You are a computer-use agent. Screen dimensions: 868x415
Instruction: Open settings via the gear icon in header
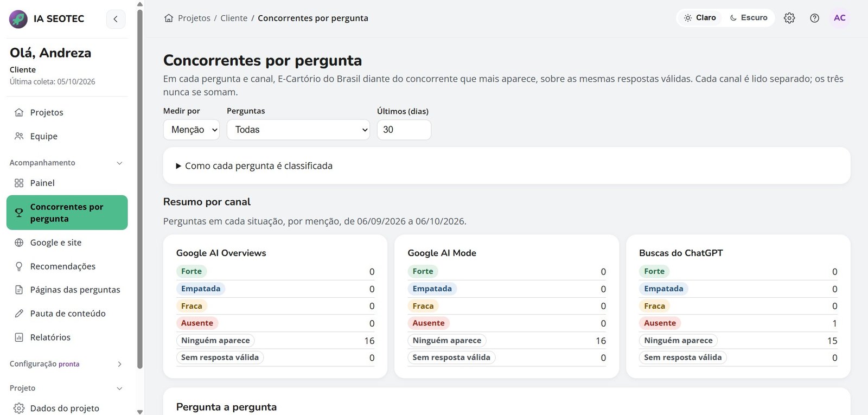789,18
